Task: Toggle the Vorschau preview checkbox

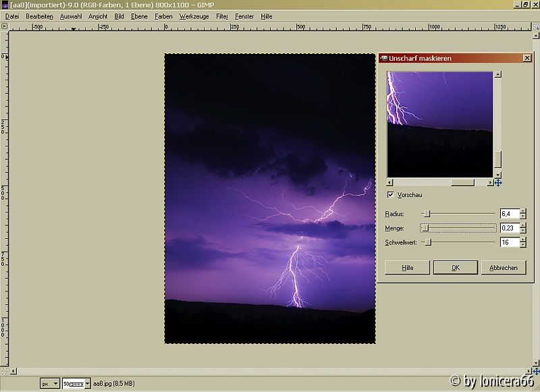Action: 391,195
